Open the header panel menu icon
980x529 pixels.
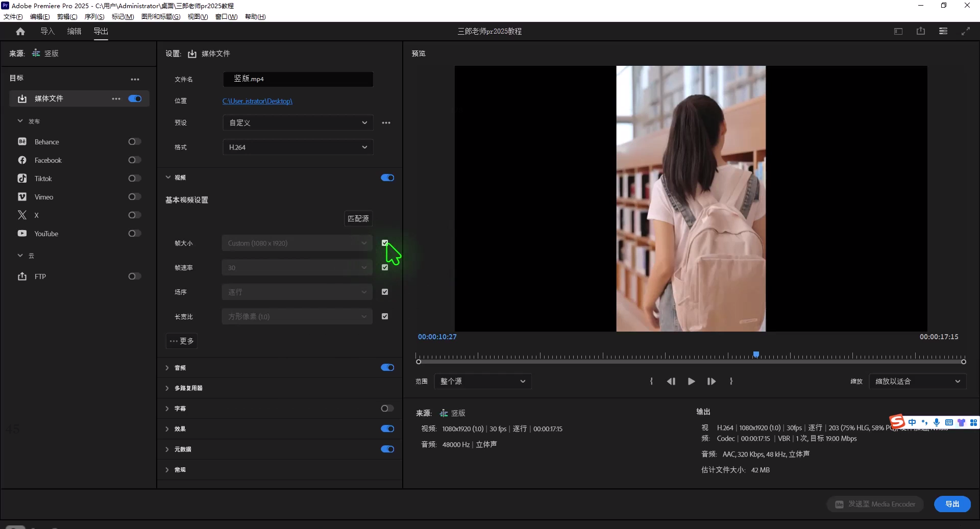click(x=943, y=31)
